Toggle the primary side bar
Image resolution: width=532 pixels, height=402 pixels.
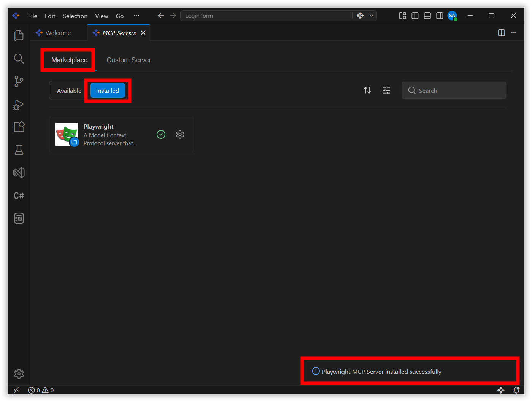(415, 16)
